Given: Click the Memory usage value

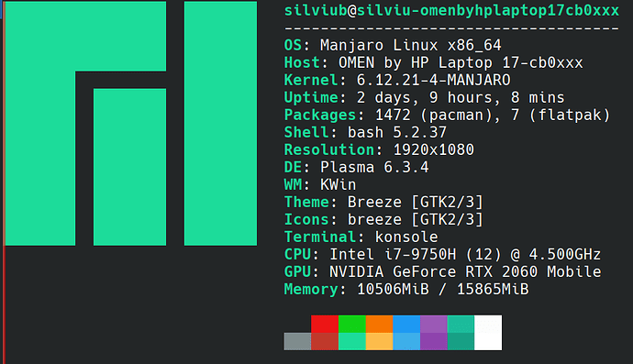Looking at the screenshot, I should pos(442,290).
